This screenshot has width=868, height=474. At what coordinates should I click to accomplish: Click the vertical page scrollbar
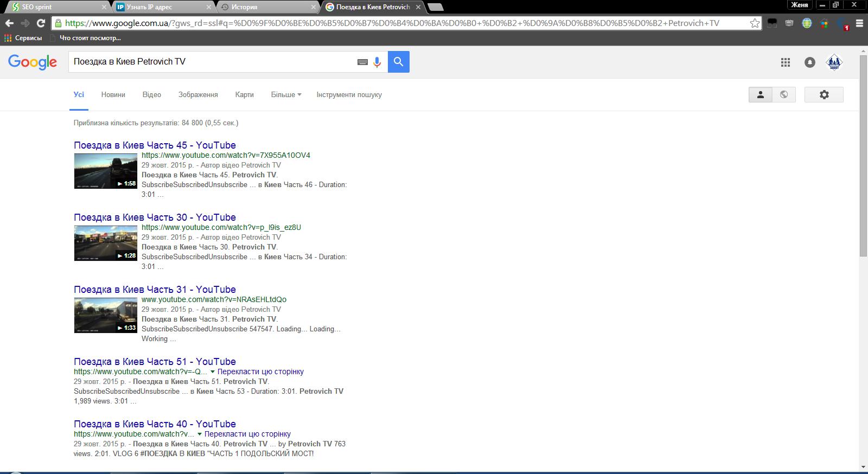pyautogui.click(x=863, y=156)
